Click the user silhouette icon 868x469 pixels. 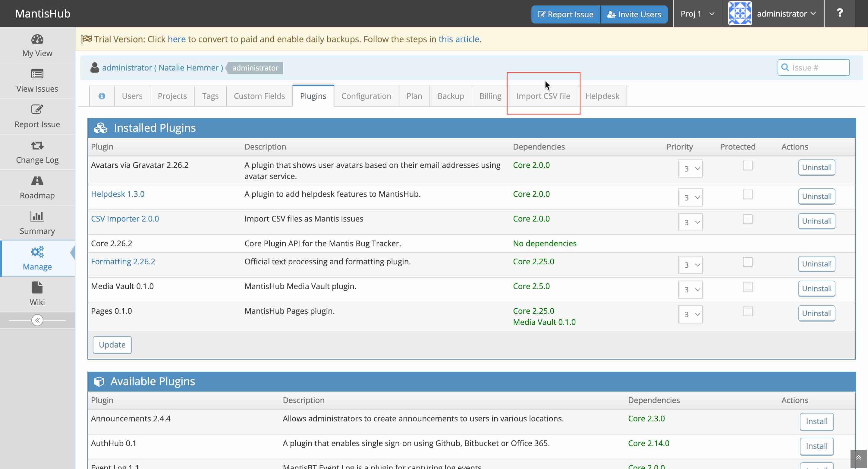95,68
